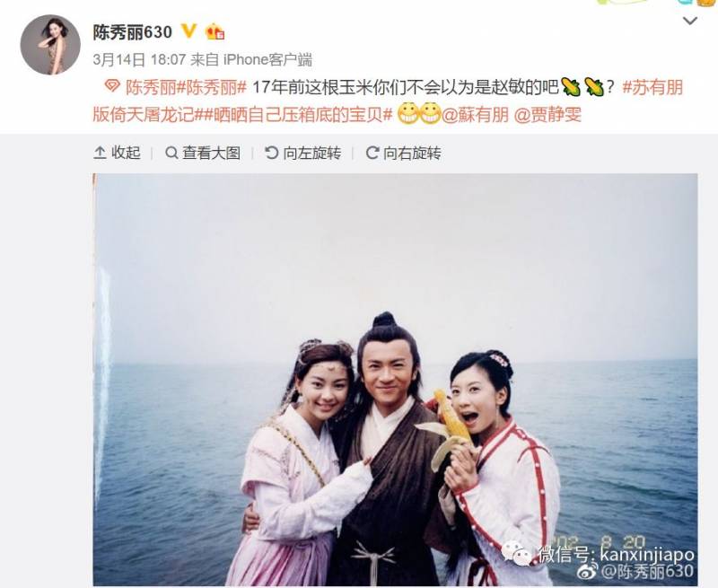Open #晒晒自己压箱底的宝贝# hashtag
Image resolution: width=718 pixels, height=588 pixels.
pos(294,115)
